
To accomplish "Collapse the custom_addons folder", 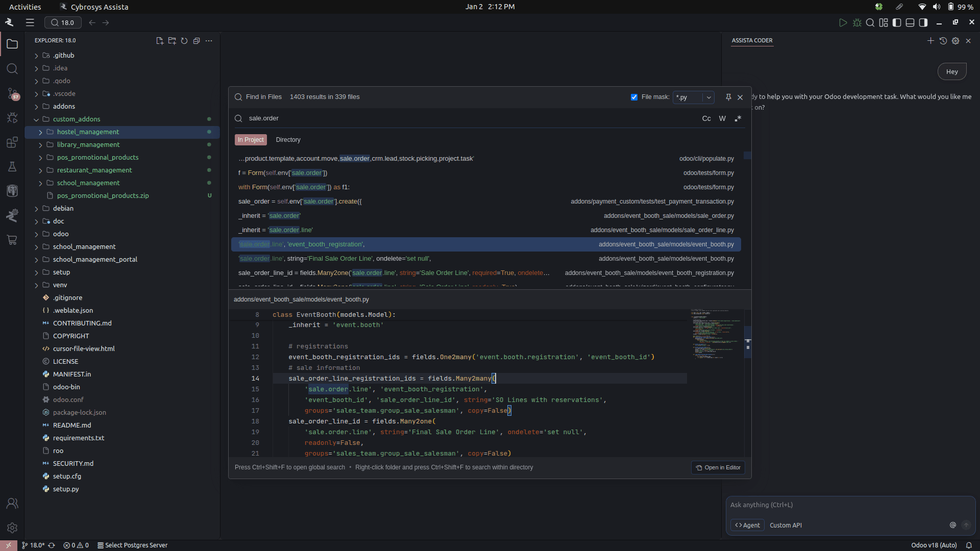I will point(36,119).
